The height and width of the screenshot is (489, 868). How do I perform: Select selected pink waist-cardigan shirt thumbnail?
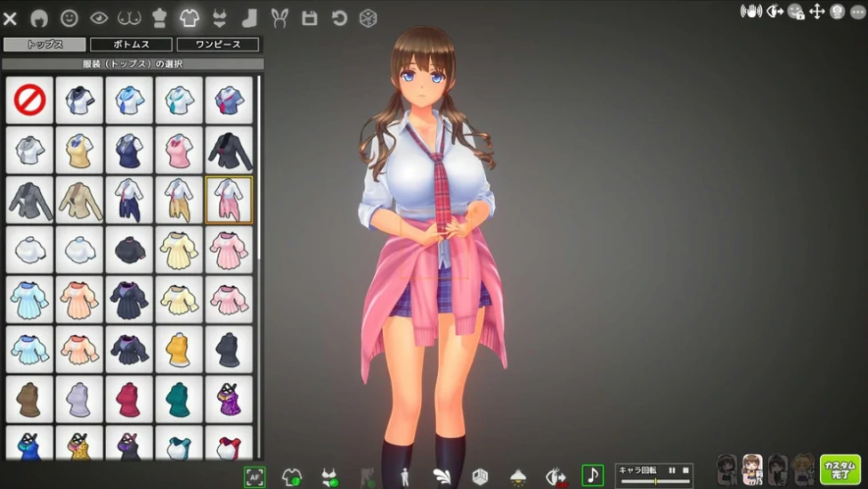point(229,200)
